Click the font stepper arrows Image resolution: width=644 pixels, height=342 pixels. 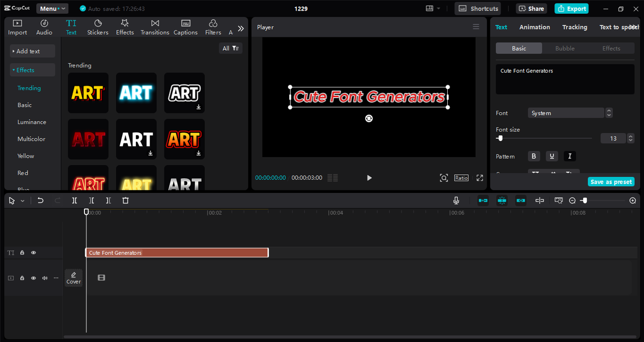(609, 113)
